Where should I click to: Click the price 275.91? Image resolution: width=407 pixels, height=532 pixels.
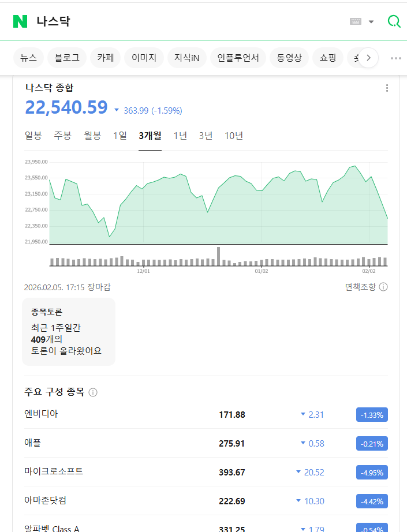(x=231, y=444)
